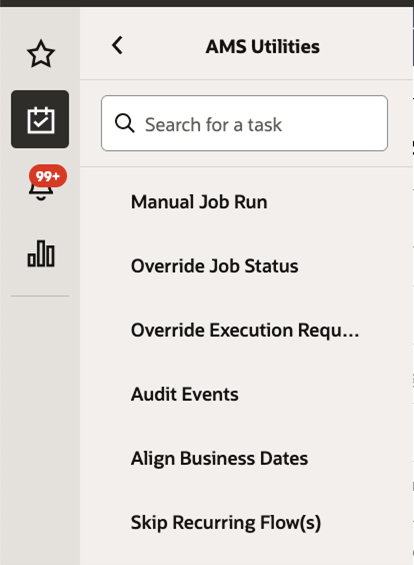414x565 pixels.
Task: Click the divider line in the sidebar rail
Action: pos(40,296)
